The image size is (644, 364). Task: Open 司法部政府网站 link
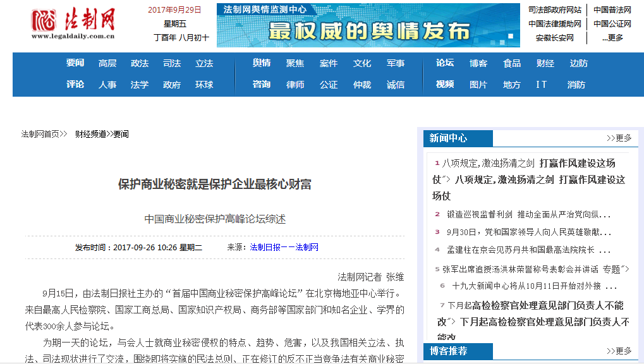pyautogui.click(x=554, y=9)
